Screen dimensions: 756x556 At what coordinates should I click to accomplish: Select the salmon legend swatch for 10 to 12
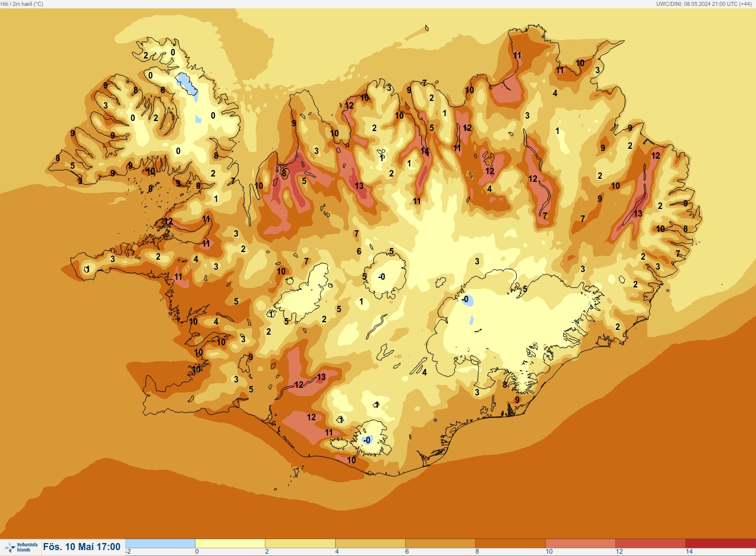click(580, 543)
